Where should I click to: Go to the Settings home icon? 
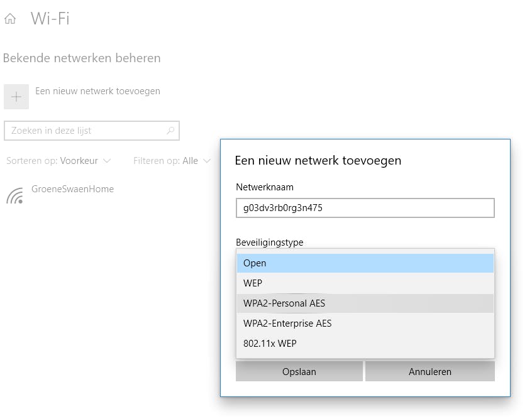(x=9, y=19)
